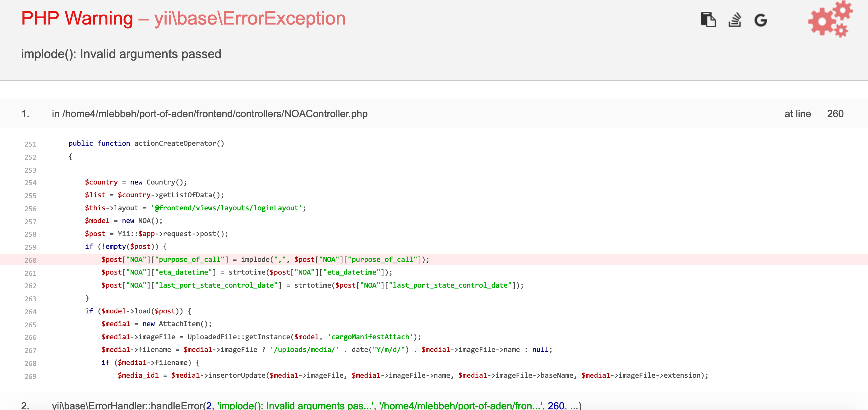
Task: Search the error on Stack Overflow icon
Action: [735, 20]
